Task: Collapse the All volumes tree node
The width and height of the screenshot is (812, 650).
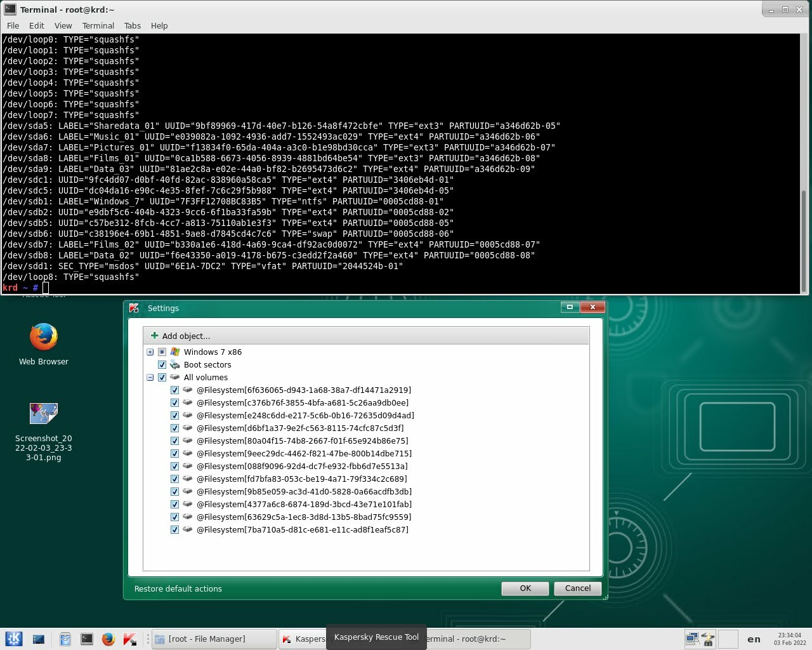Action: (150, 377)
